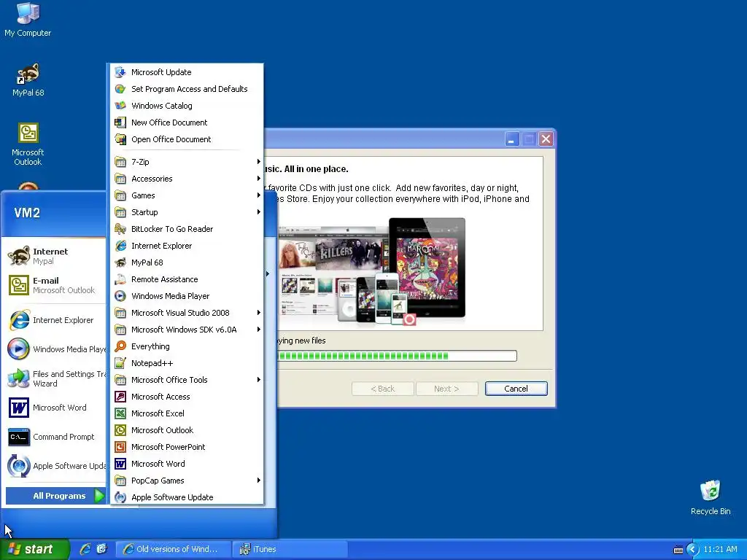Click Cancel in iTunes installer
Viewport: 747px width, 560px height.
tap(516, 389)
